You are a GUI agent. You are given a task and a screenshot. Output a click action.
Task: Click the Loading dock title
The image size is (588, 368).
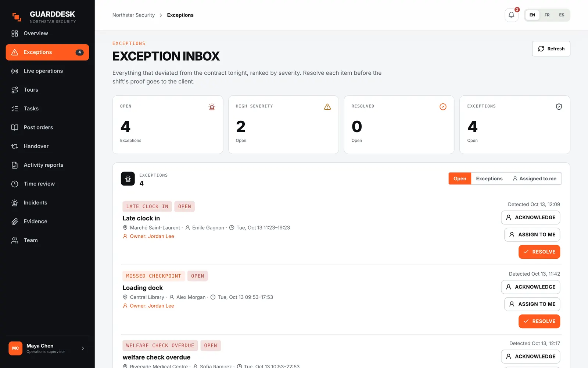(x=143, y=288)
